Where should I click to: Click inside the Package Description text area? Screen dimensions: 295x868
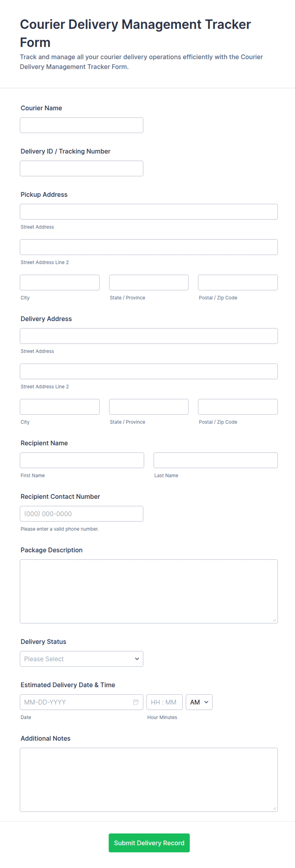pos(149,591)
